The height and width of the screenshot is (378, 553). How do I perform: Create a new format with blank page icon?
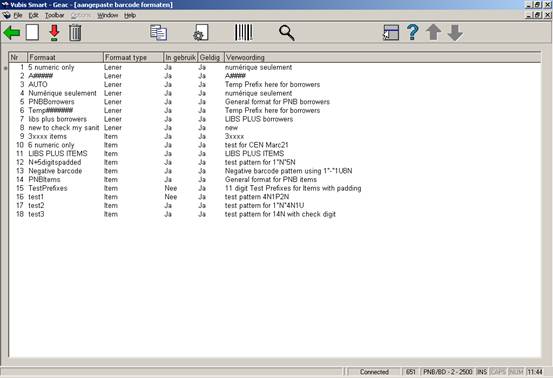point(32,33)
